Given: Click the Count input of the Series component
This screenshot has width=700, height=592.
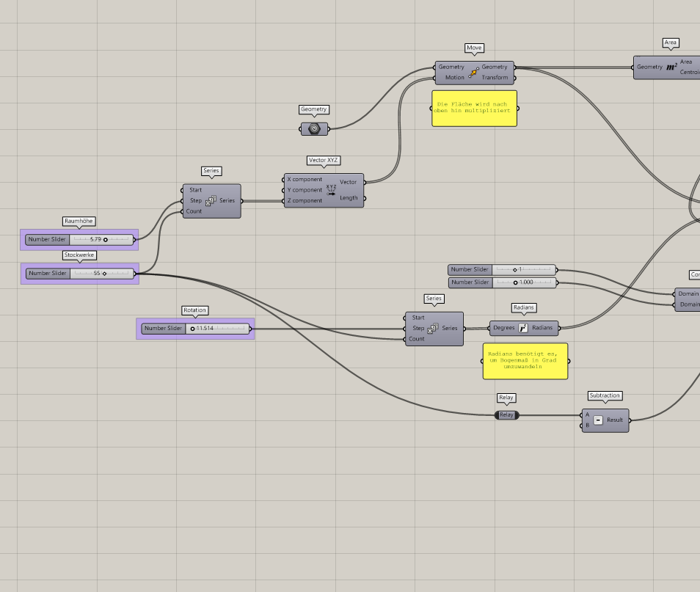Looking at the screenshot, I should point(183,211).
